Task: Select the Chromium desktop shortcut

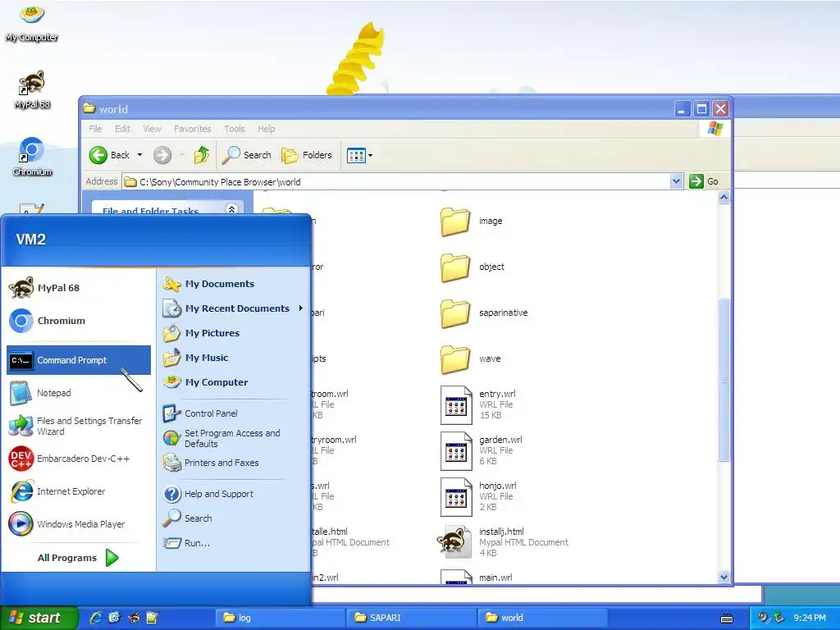Action: pyautogui.click(x=32, y=157)
